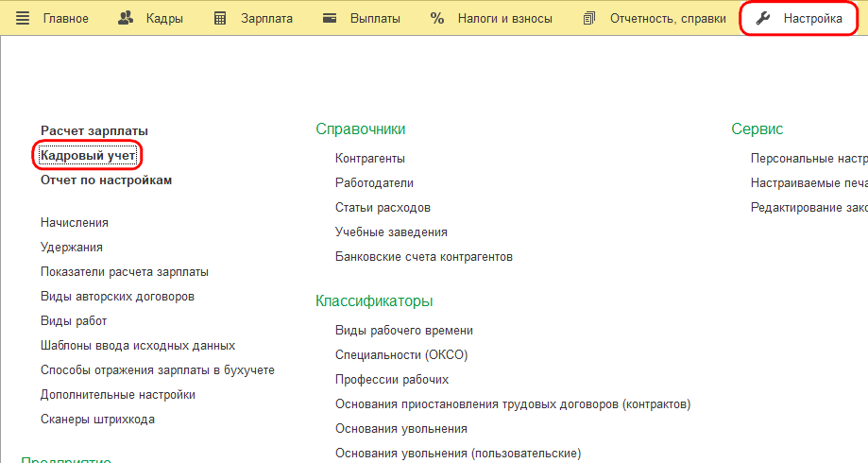868x463 pixels.
Task: Open Расчет зарплаты settings
Action: [x=94, y=131]
